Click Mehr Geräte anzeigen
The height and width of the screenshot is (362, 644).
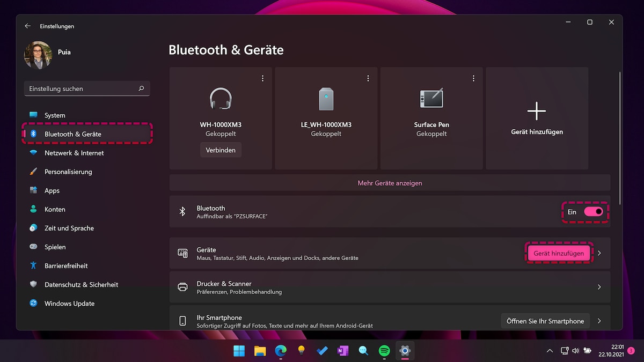(x=390, y=183)
